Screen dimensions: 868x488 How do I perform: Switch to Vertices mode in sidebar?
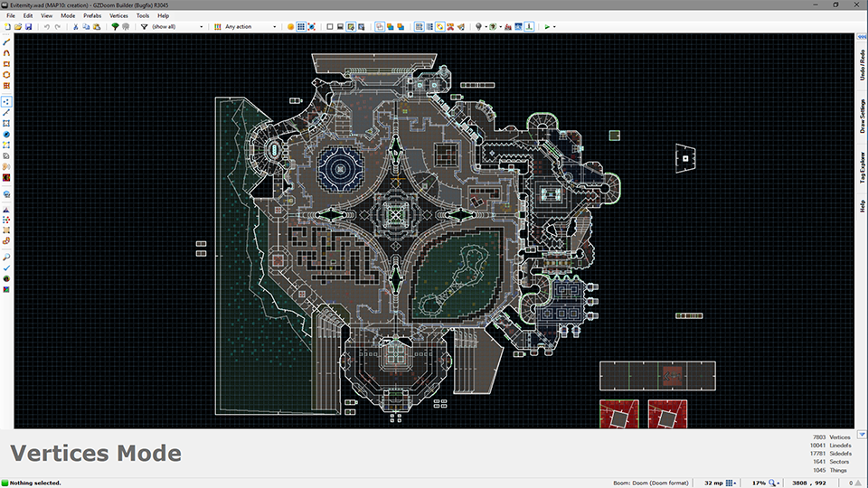click(x=6, y=102)
